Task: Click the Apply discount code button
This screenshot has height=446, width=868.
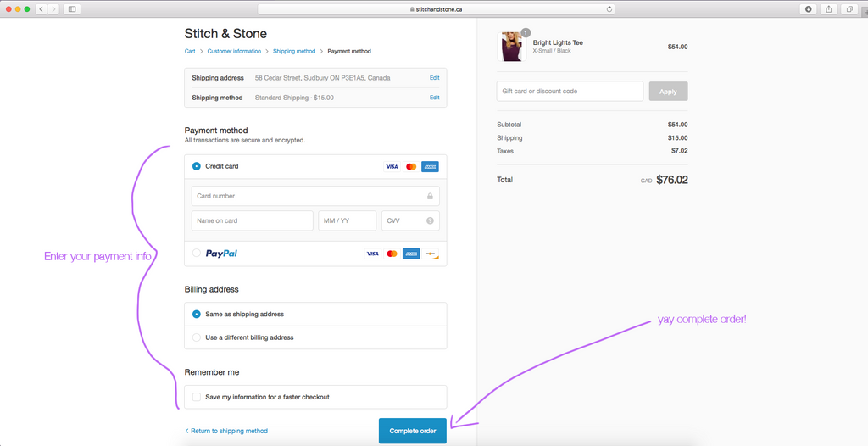Action: click(x=668, y=92)
